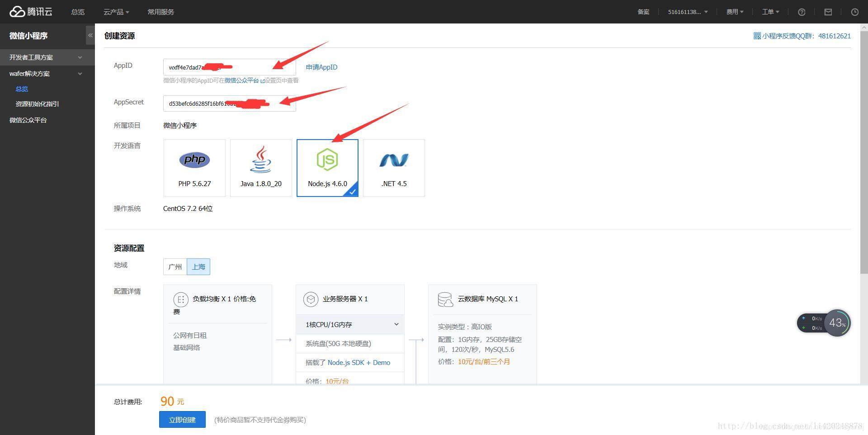This screenshot has width=868, height=435.
Task: Click the clock icon in the top bar
Action: point(854,12)
